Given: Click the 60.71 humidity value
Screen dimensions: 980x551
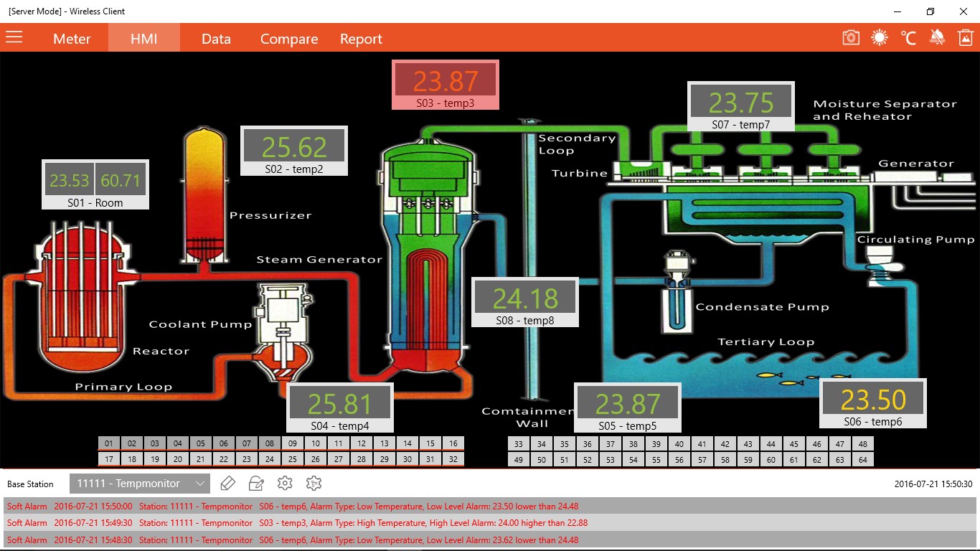Looking at the screenshot, I should click(x=121, y=179).
